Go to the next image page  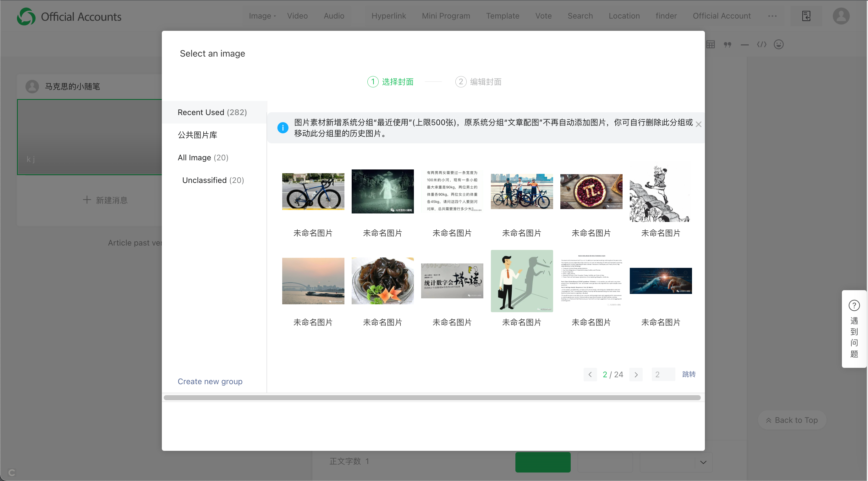[x=636, y=374]
